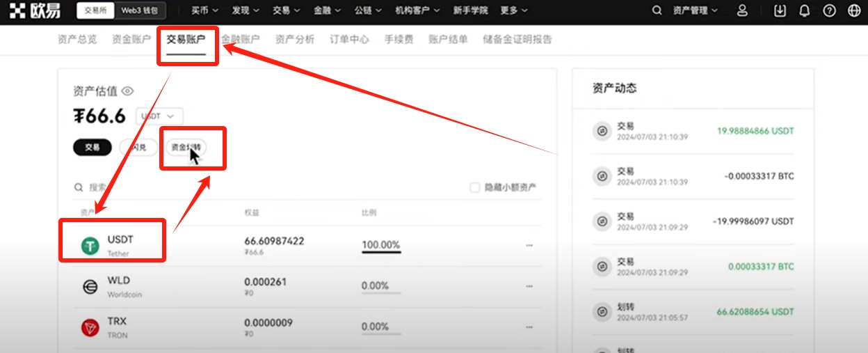Expand the 更多 menu
This screenshot has width=868, height=353.
pyautogui.click(x=513, y=10)
